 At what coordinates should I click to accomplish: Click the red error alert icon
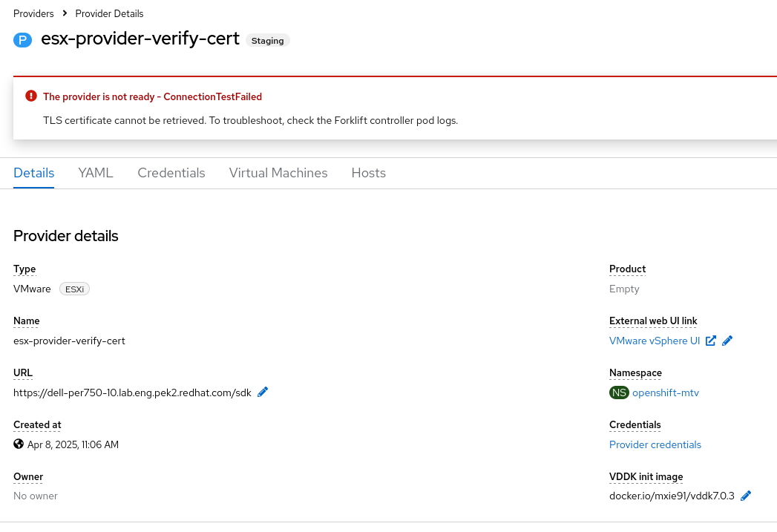[x=31, y=96]
